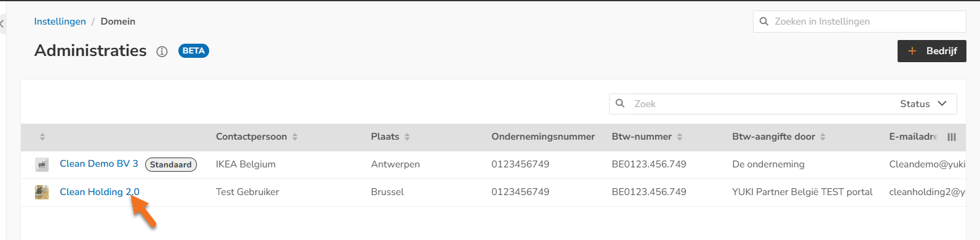Screen dimensions: 980x240
Task: Open the Status filter dropdown
Action: click(923, 104)
